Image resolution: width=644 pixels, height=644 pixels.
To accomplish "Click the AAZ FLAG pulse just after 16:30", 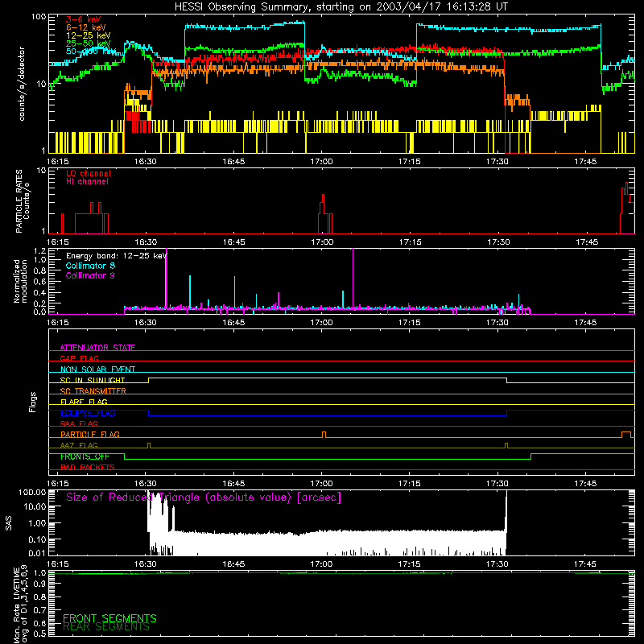I will pos(149,446).
